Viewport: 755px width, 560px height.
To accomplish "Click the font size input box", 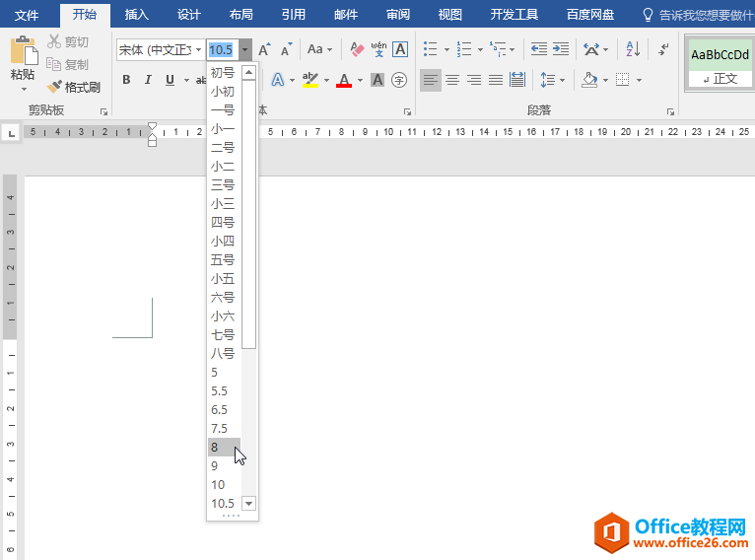I will tap(223, 49).
